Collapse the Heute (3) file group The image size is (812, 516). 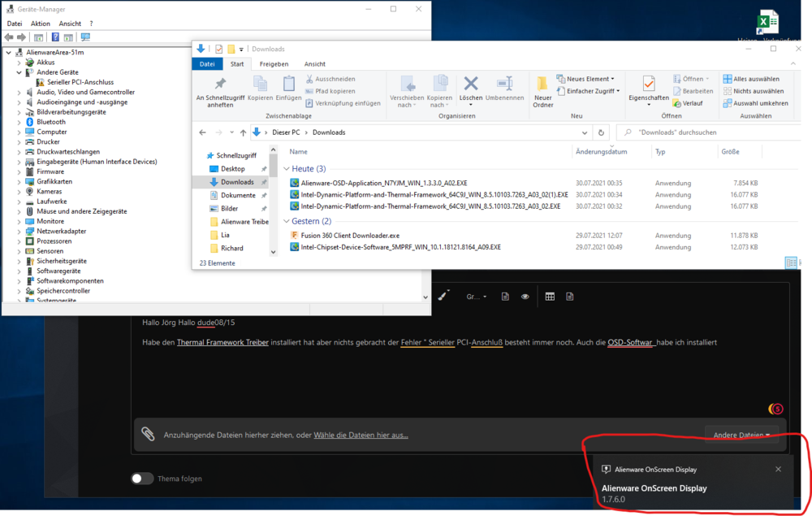tap(286, 169)
